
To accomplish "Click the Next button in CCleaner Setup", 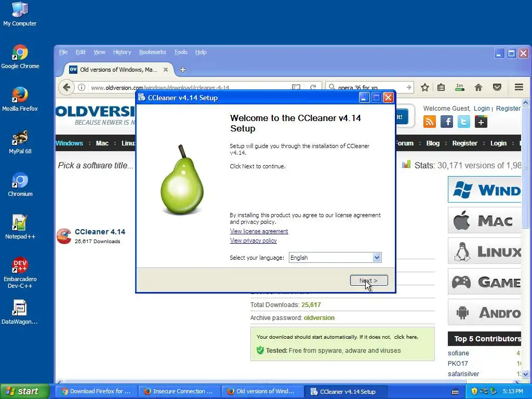I will point(369,280).
